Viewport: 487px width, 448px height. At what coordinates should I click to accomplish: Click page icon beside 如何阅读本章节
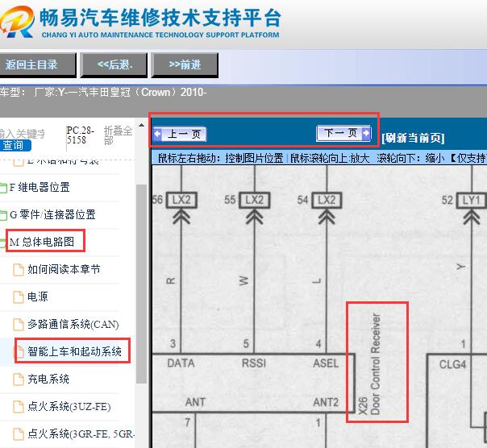point(19,269)
